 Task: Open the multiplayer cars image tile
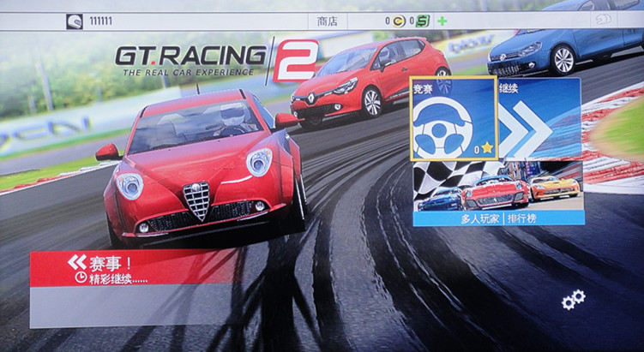(498, 186)
